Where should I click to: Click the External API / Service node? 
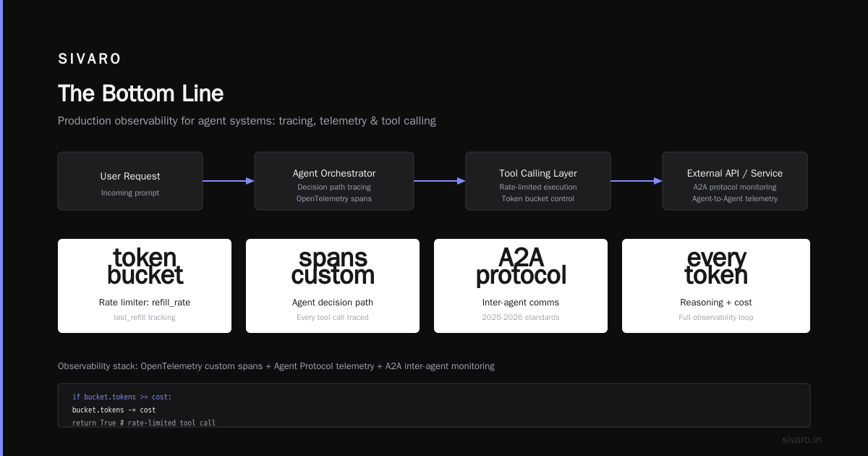pos(735,181)
